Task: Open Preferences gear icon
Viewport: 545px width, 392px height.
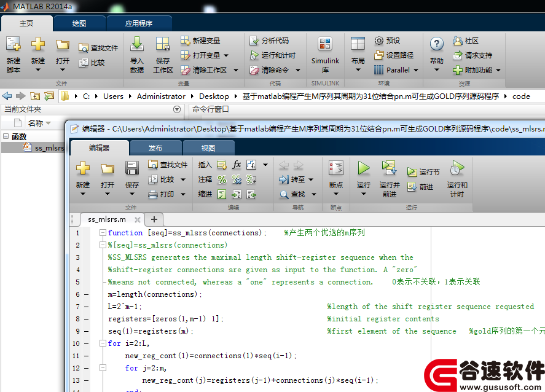Action: (378, 41)
